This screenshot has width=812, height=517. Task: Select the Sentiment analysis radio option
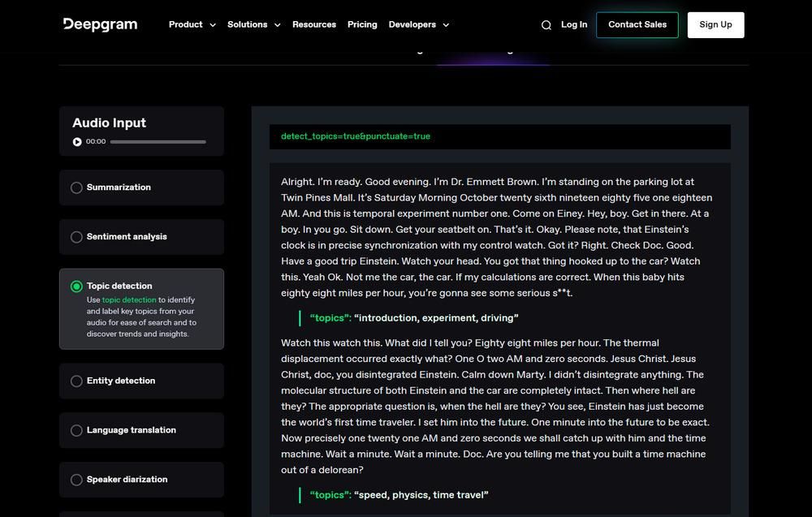tap(76, 237)
